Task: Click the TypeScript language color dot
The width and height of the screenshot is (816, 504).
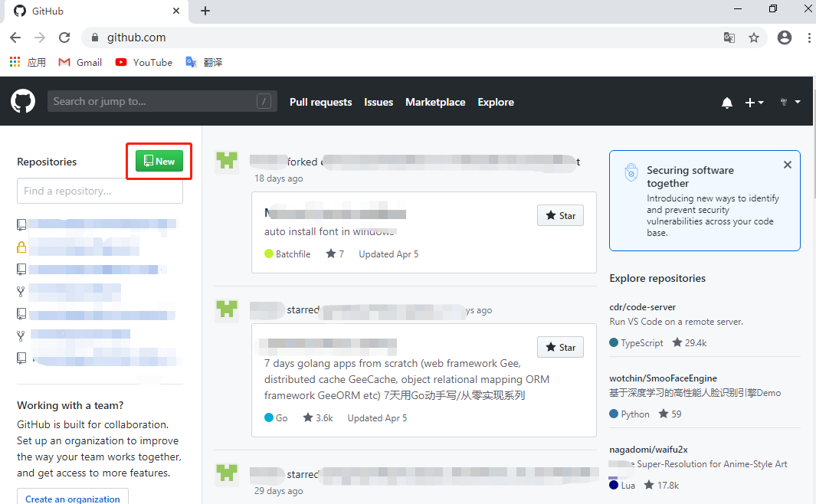Action: (x=614, y=342)
